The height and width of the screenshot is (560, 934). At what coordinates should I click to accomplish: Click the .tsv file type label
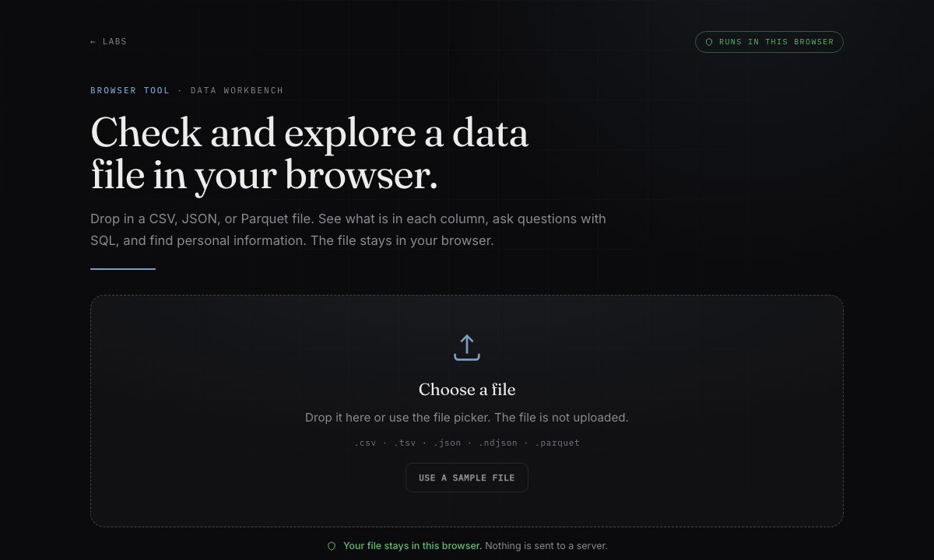[x=405, y=443]
